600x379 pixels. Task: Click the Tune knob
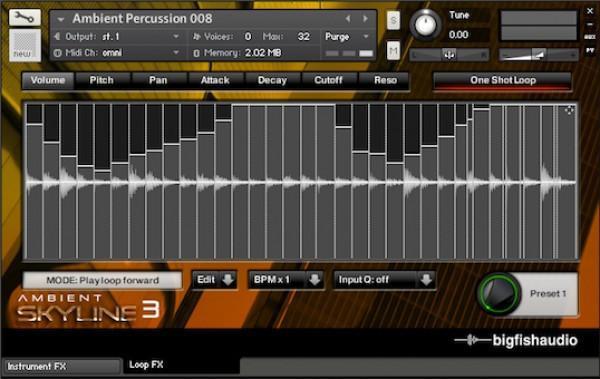pos(425,24)
